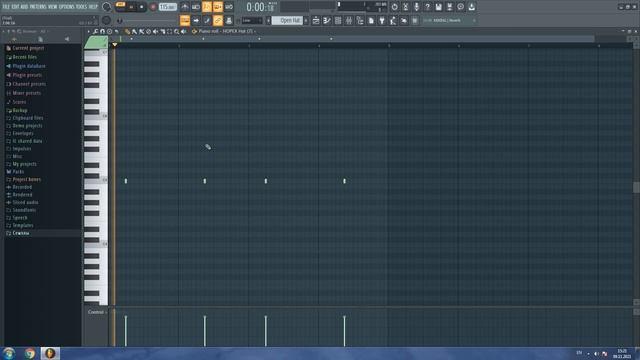Click the download content library icon
640x360 pixels.
471,7
